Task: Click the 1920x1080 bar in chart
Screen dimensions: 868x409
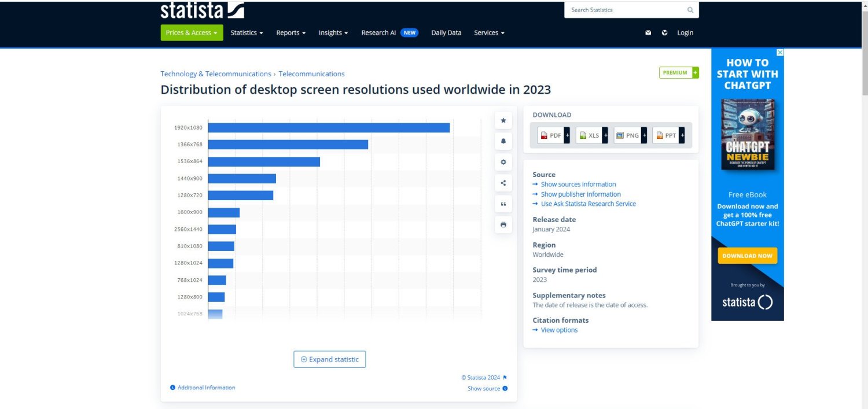Action: point(329,128)
